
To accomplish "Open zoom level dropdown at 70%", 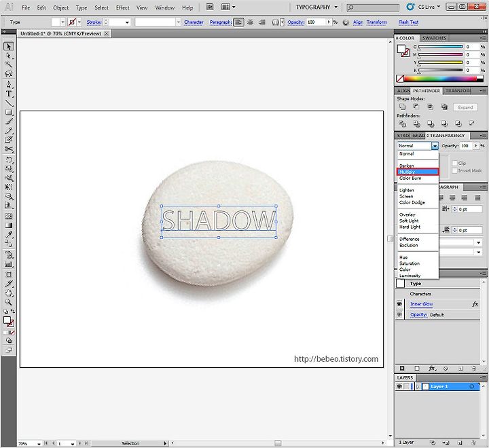I will point(39,443).
